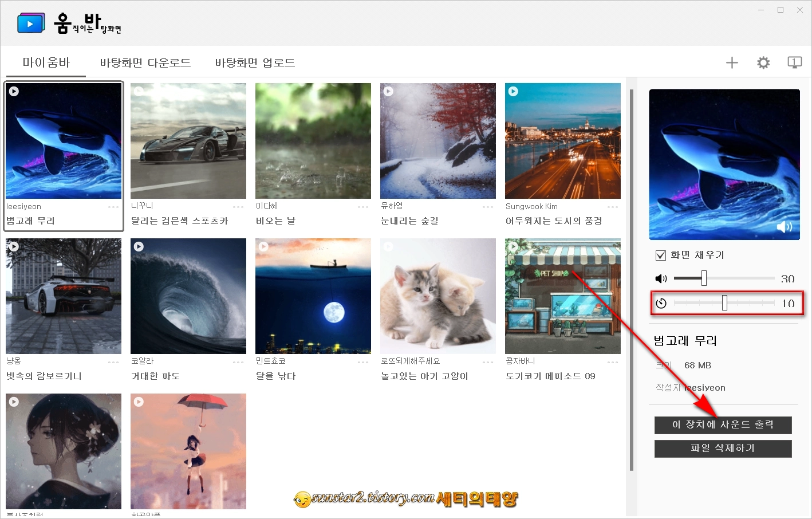This screenshot has height=519, width=812.
Task: Open the monitor selection icon
Action: pos(795,62)
